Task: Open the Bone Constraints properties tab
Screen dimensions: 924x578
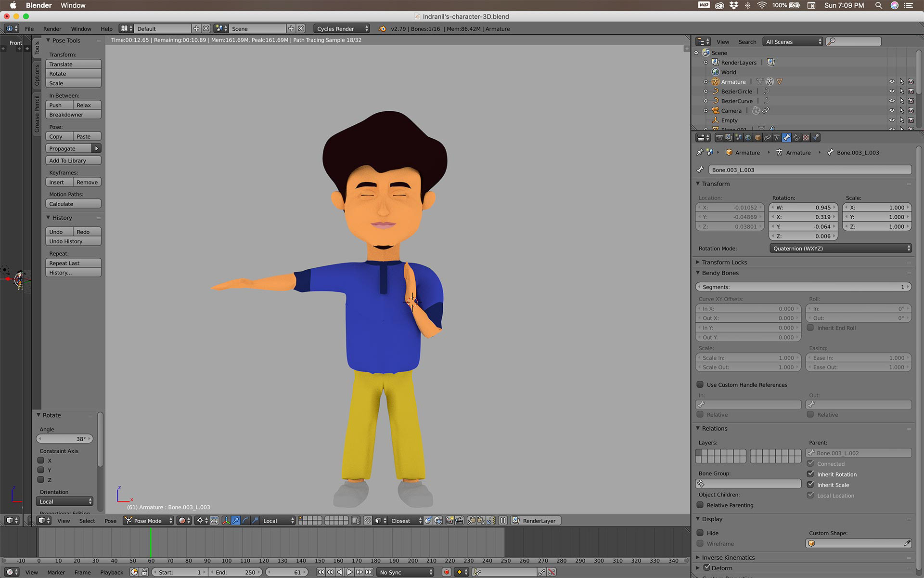Action: click(x=796, y=137)
